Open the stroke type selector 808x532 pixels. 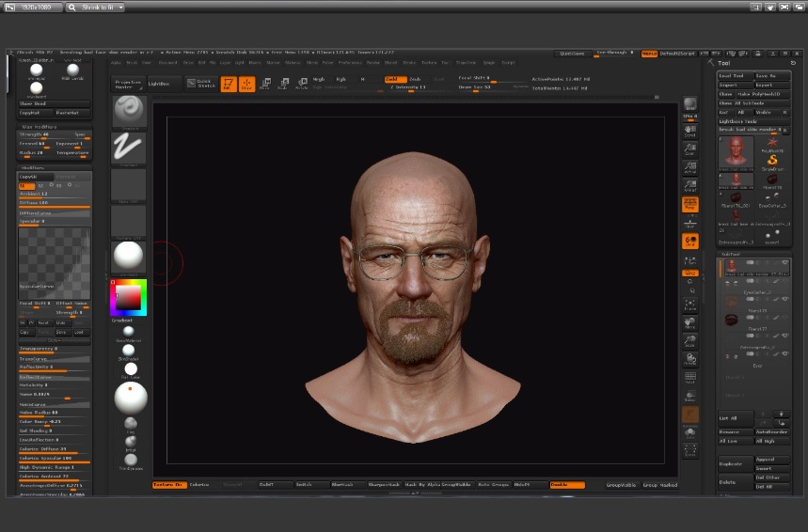(x=128, y=149)
